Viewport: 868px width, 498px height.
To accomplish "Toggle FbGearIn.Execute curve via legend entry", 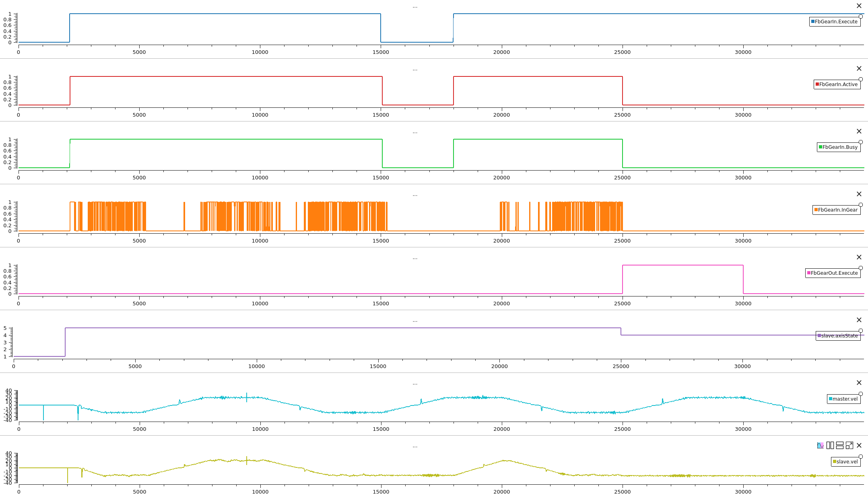I will click(836, 22).
